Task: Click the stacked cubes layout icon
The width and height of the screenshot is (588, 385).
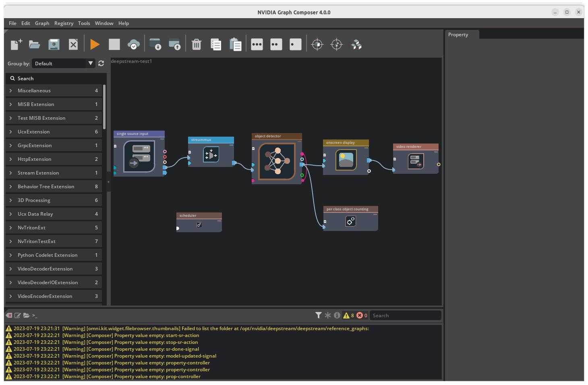Action: coord(356,44)
